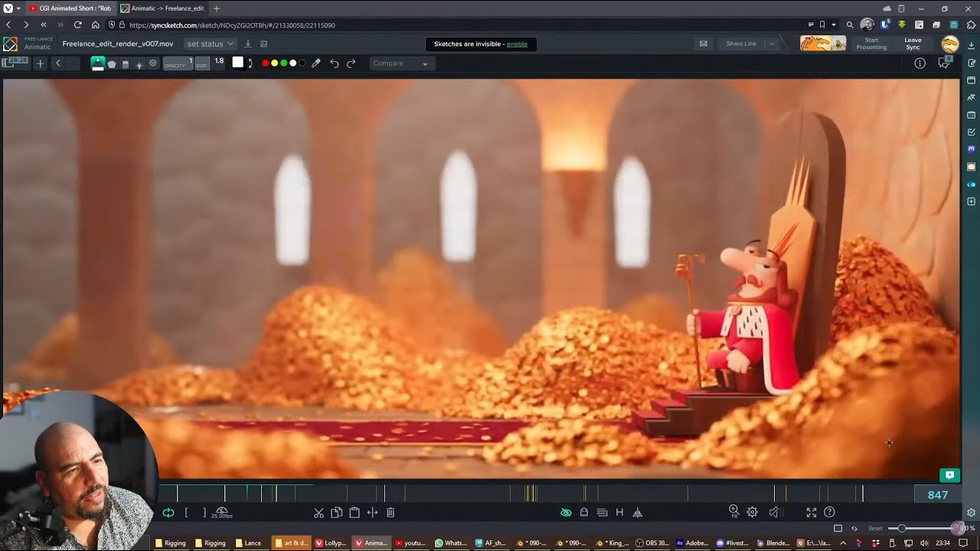980x551 pixels.
Task: Click the browser address bar URL
Action: pyautogui.click(x=232, y=25)
